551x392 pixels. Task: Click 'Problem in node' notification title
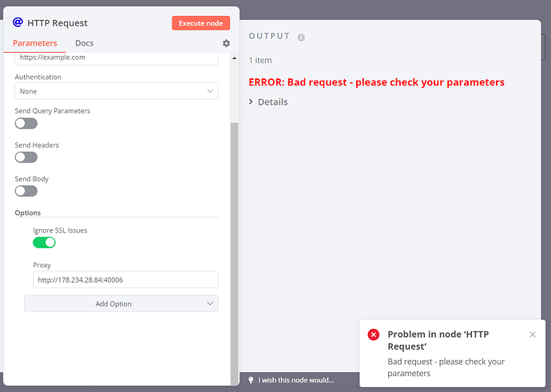pyautogui.click(x=438, y=340)
